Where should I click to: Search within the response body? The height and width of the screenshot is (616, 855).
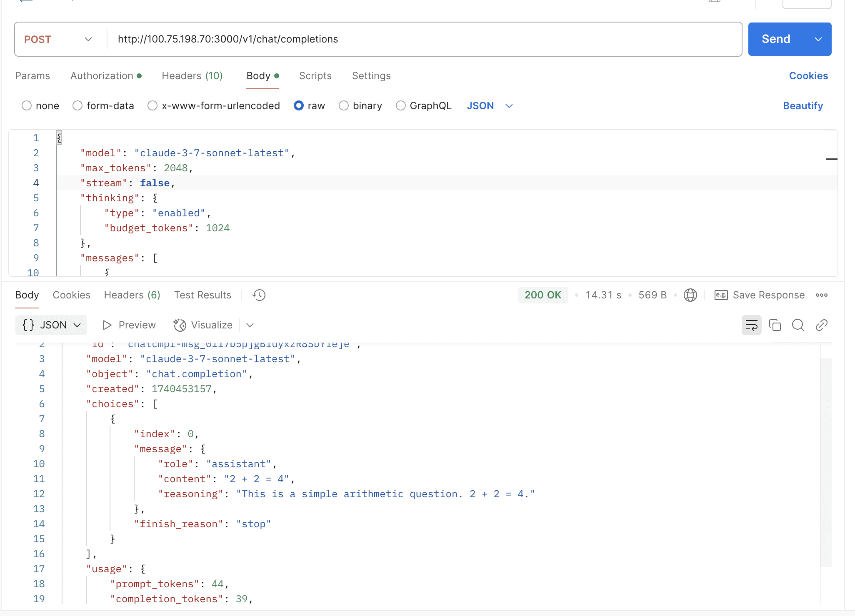[x=798, y=325]
